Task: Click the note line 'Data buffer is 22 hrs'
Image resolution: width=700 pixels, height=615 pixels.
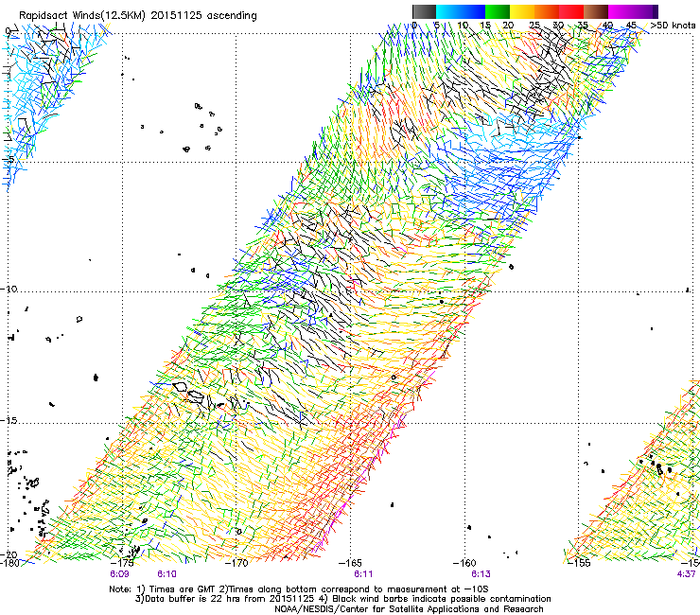Action: [342, 599]
